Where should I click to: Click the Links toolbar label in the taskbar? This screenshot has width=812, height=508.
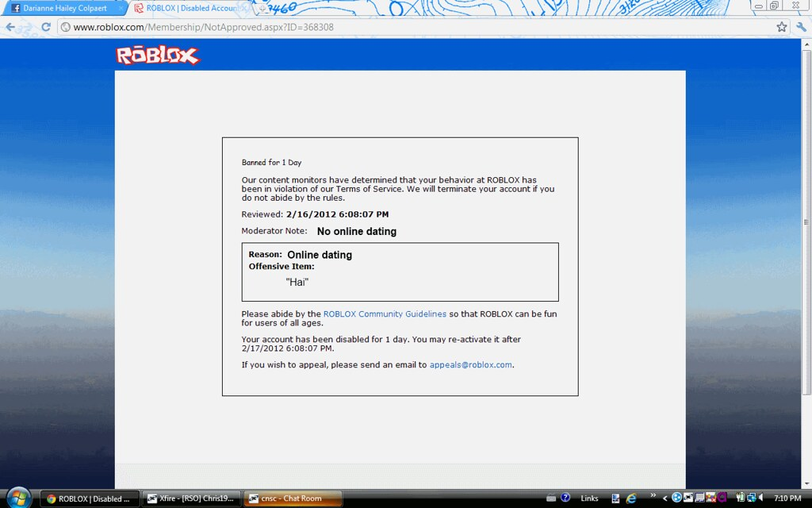589,498
